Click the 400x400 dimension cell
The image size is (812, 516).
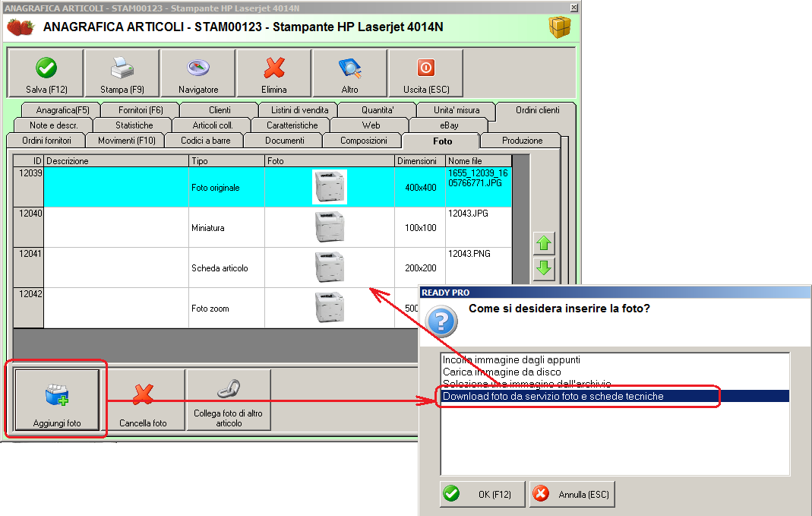[420, 187]
